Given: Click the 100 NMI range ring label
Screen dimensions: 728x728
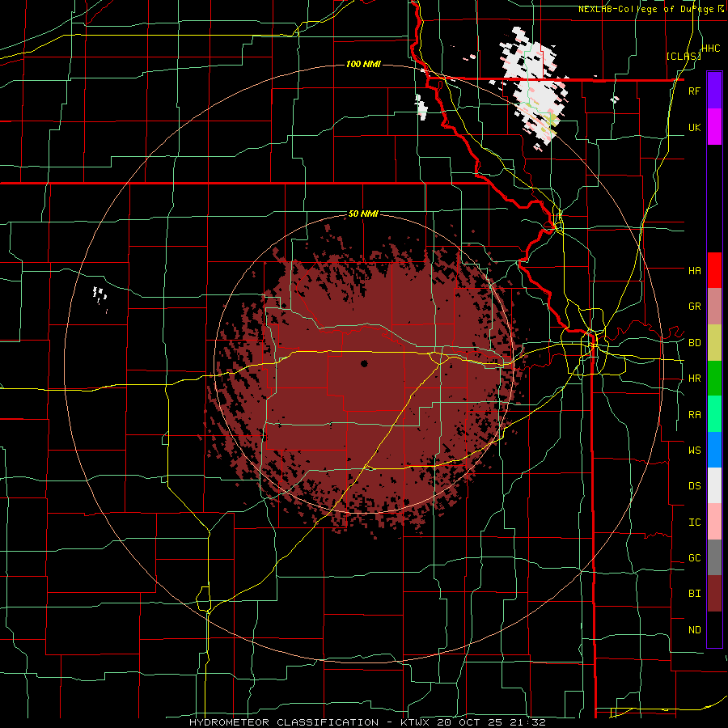Looking at the screenshot, I should [363, 64].
